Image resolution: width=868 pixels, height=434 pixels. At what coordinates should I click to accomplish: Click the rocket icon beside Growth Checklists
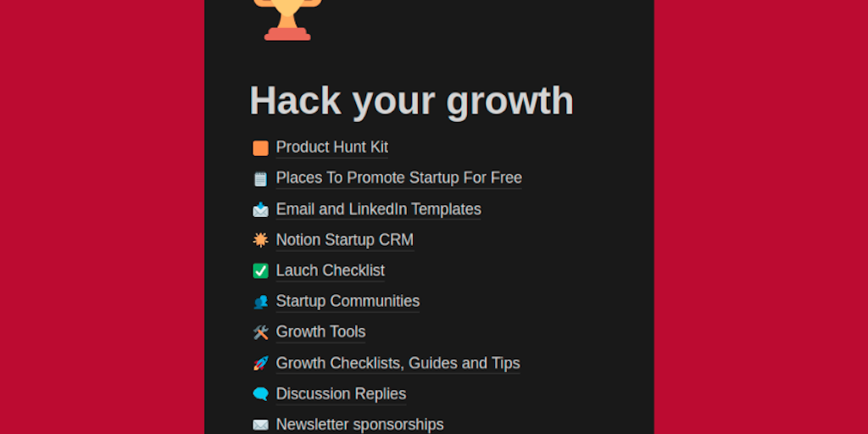(260, 364)
